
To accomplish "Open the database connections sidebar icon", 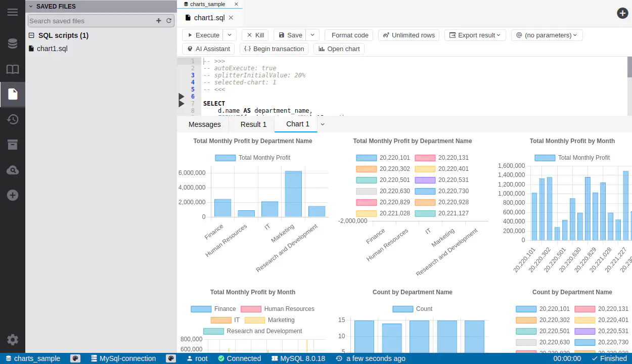I will (x=13, y=44).
